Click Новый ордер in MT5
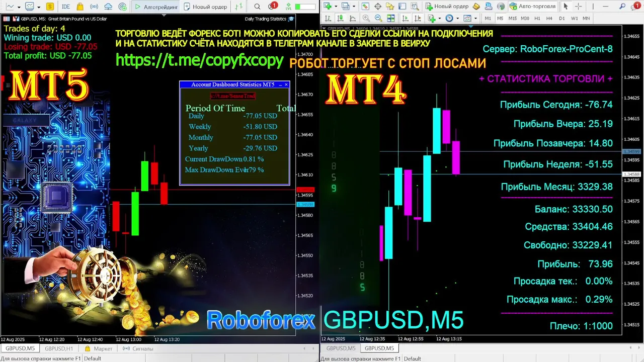644x362 pixels. point(205,7)
